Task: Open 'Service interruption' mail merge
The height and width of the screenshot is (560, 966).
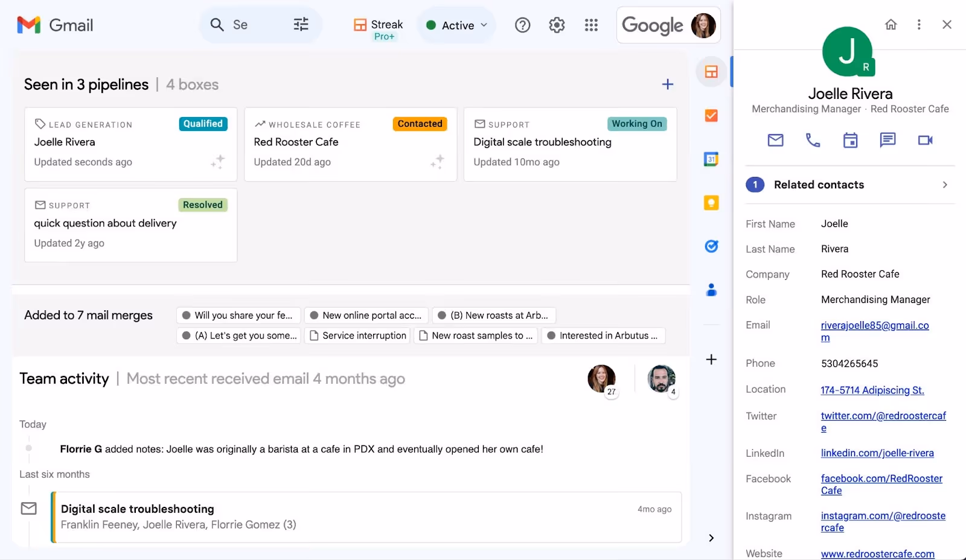Action: coord(357,336)
